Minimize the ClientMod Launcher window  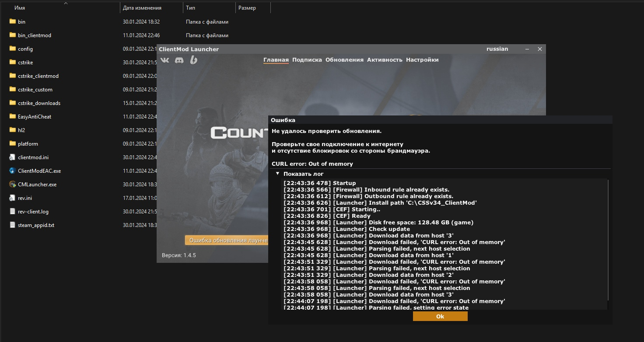pos(527,49)
